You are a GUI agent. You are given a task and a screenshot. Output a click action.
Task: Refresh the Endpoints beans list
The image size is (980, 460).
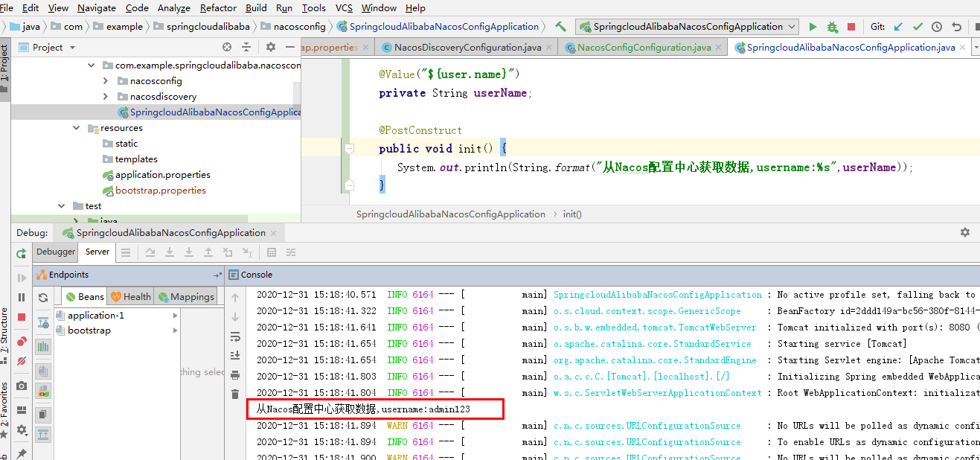[43, 297]
